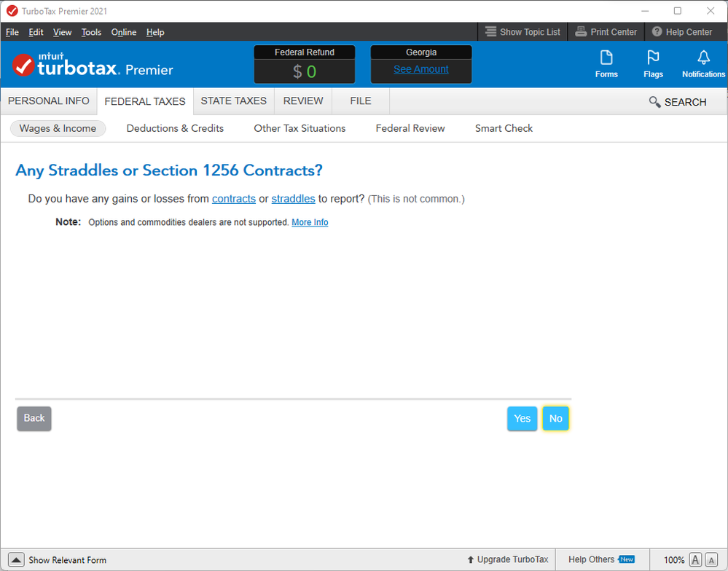Open the Flags icon
Image resolution: width=728 pixels, height=571 pixels.
(x=653, y=64)
